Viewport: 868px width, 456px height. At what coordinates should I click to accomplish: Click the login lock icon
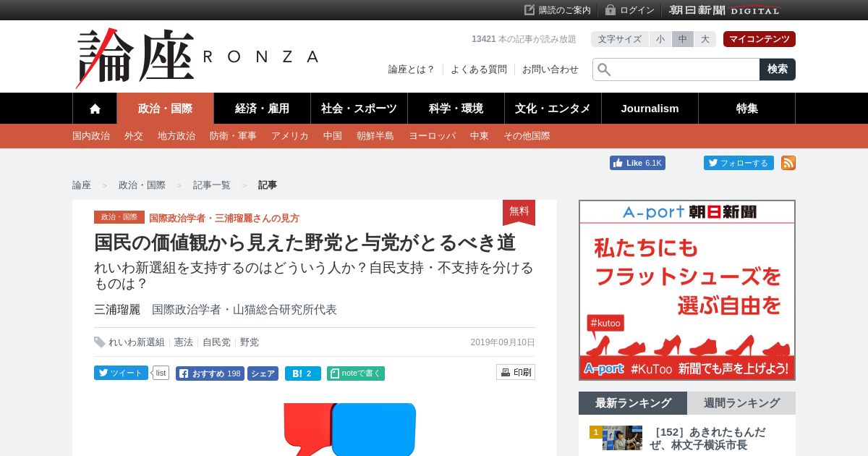coord(610,10)
